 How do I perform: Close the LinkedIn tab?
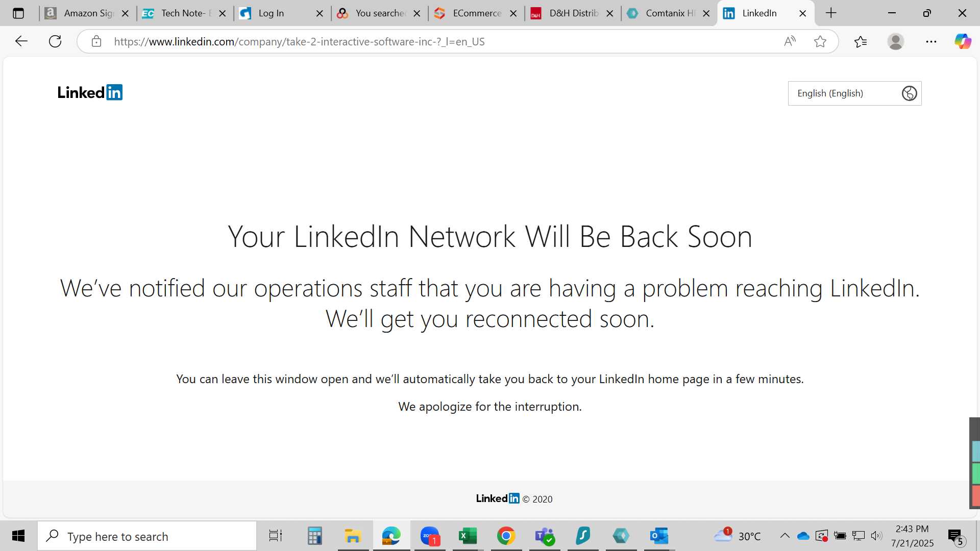click(x=802, y=14)
